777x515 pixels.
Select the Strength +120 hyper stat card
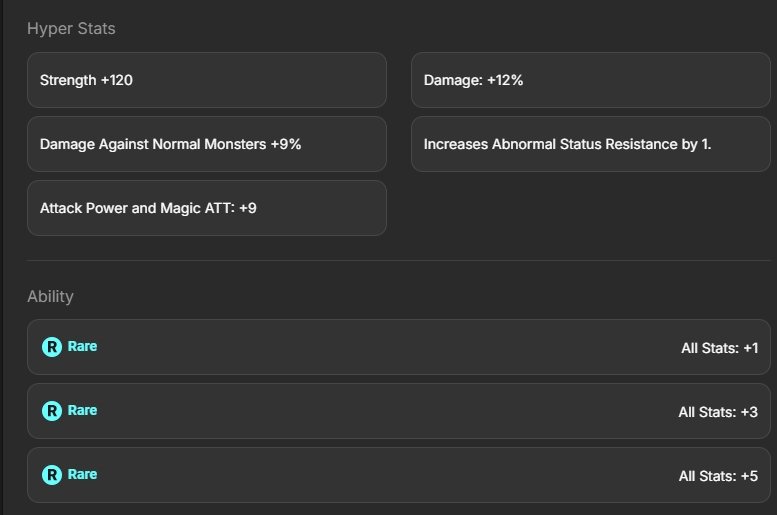coord(206,80)
